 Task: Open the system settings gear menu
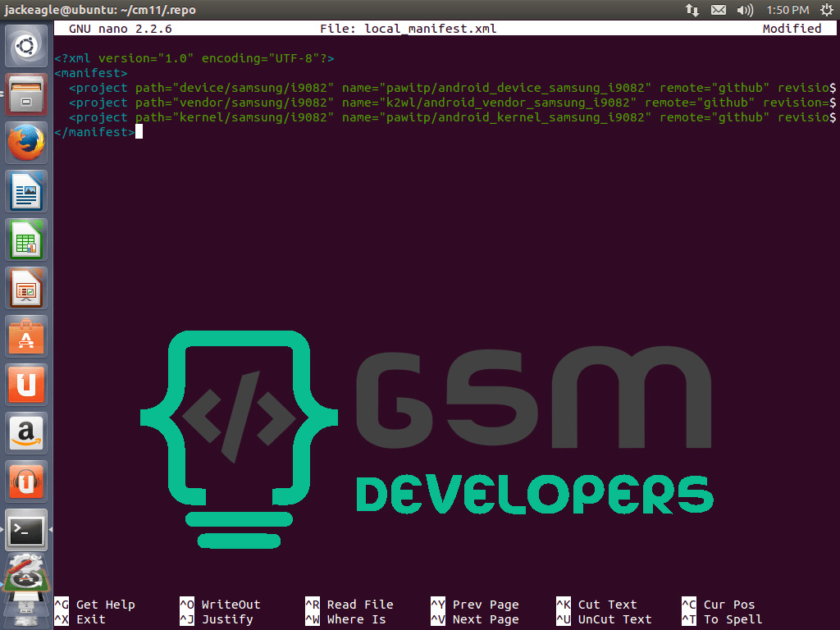click(827, 10)
